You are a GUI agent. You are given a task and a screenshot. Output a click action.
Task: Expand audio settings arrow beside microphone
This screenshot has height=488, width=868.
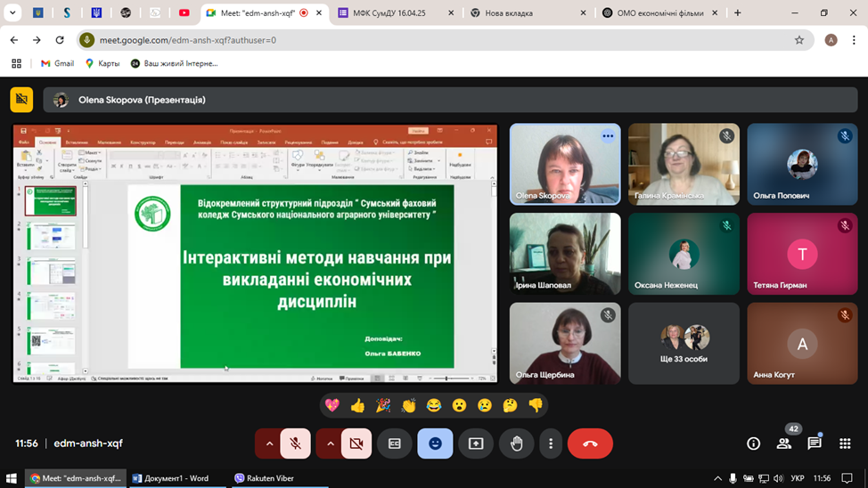[269, 443]
